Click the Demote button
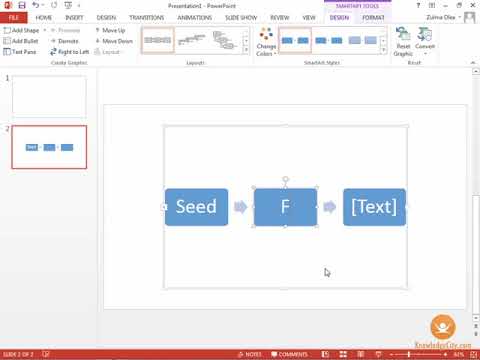480x360 pixels. (65, 41)
